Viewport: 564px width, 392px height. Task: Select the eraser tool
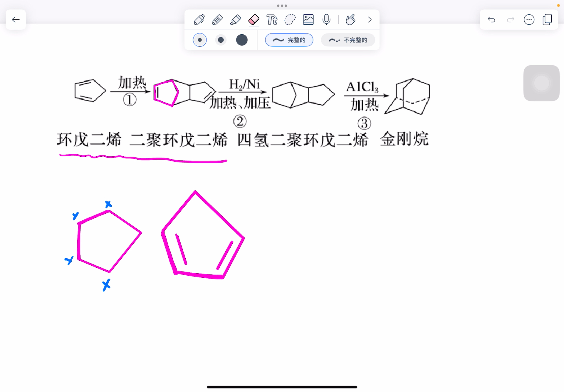click(254, 20)
